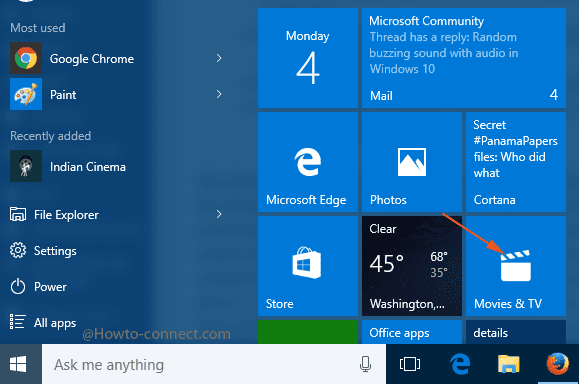The image size is (579, 384).
Task: Open the Cortana news tile
Action: coord(516,162)
